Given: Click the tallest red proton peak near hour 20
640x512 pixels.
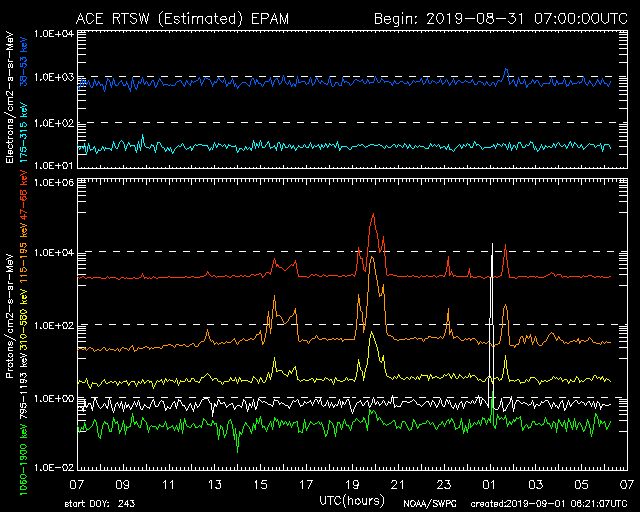Looking at the screenshot, I should click(373, 215).
